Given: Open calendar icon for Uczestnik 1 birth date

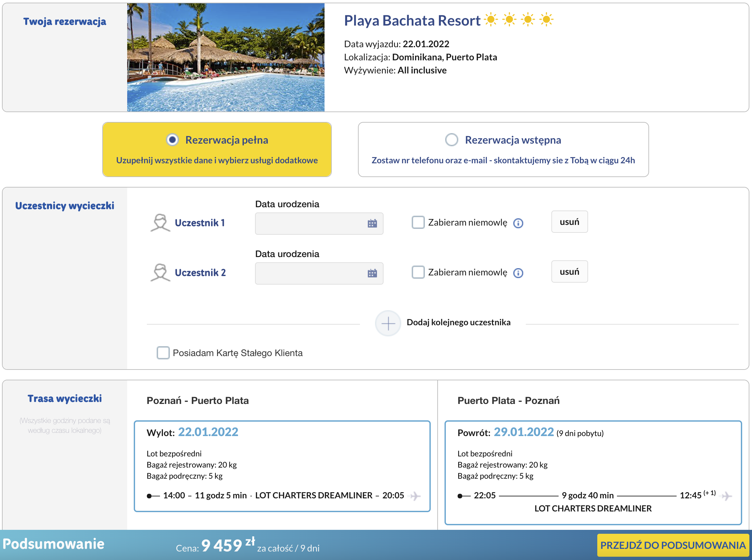Looking at the screenshot, I should point(372,223).
